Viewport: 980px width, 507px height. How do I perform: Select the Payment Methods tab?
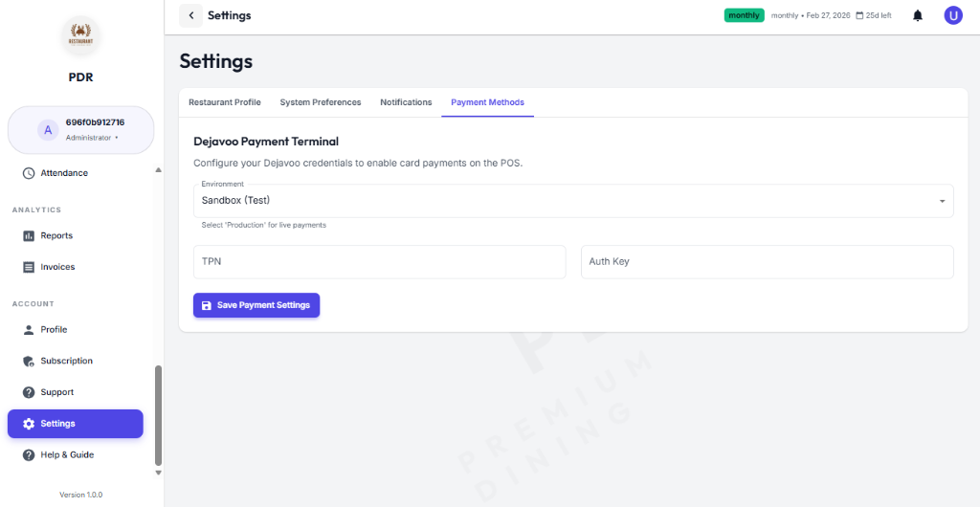point(487,102)
